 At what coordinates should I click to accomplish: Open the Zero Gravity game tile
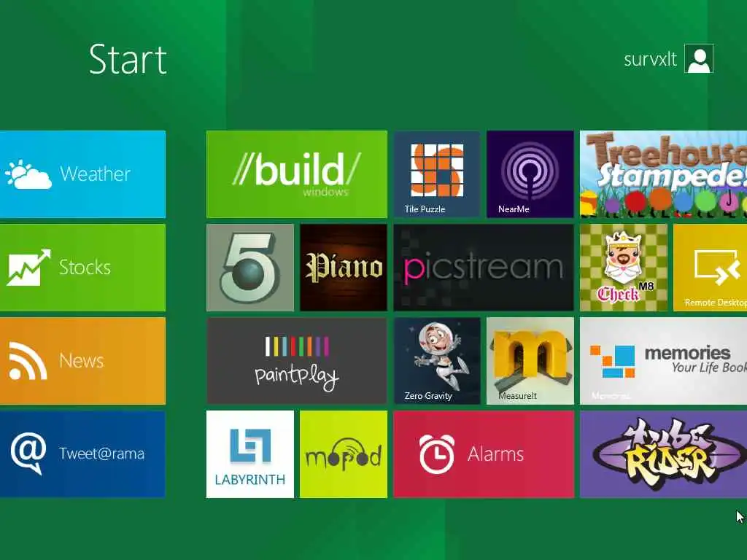tap(437, 361)
